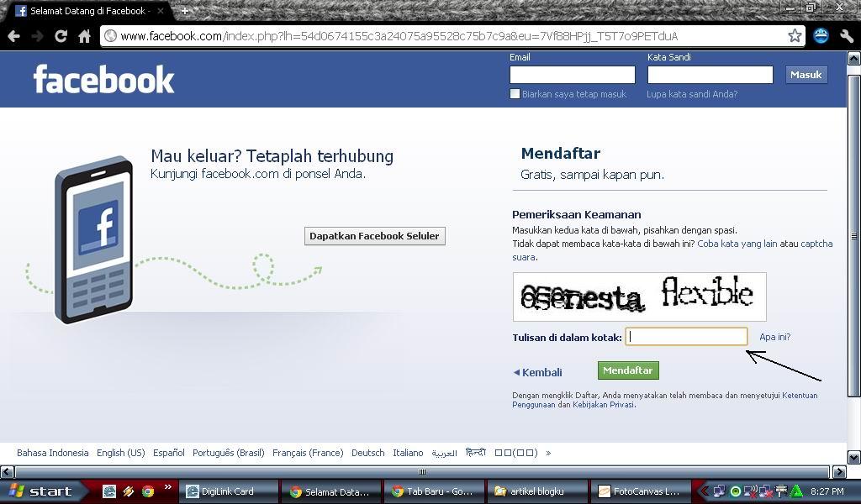861x504 pixels.
Task: Bookmark this page with the star icon
Action: 796,36
